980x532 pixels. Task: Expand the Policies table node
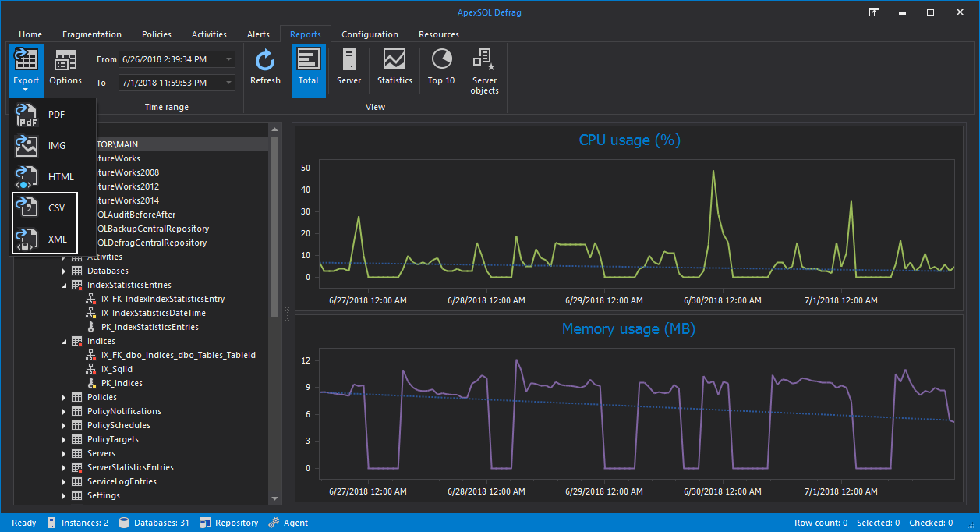(64, 397)
